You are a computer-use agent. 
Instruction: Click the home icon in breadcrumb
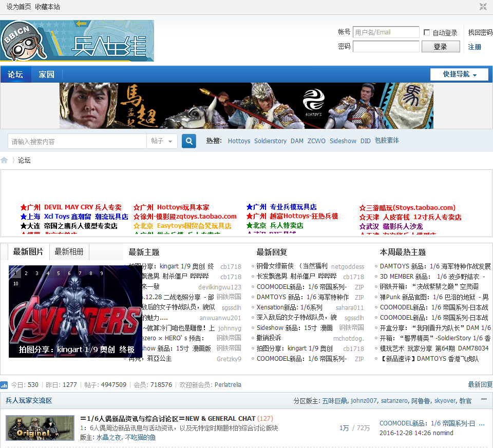[x=4, y=160]
